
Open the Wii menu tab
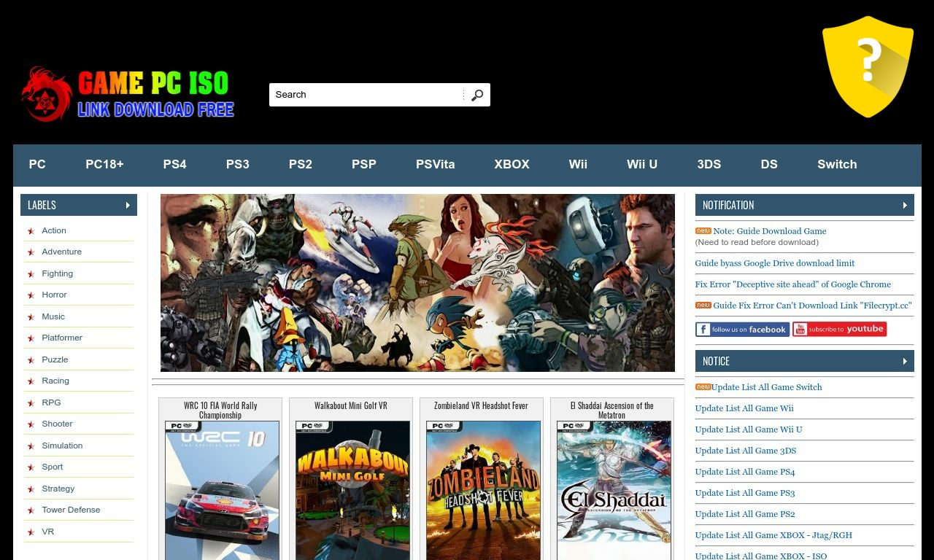tap(578, 165)
